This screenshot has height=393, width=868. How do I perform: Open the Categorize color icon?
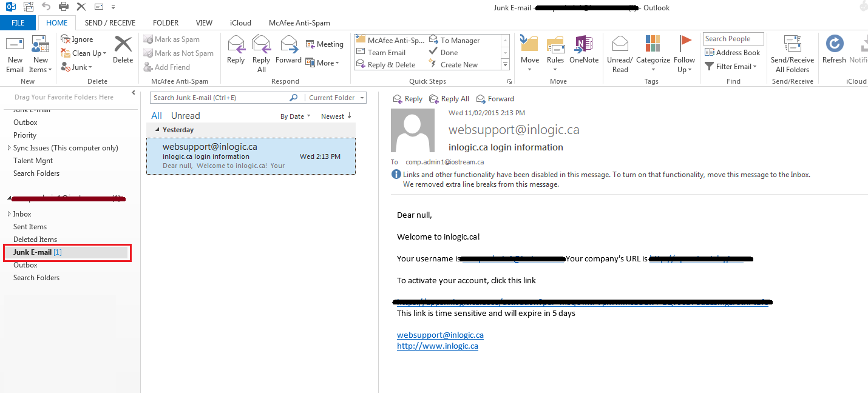(653, 44)
